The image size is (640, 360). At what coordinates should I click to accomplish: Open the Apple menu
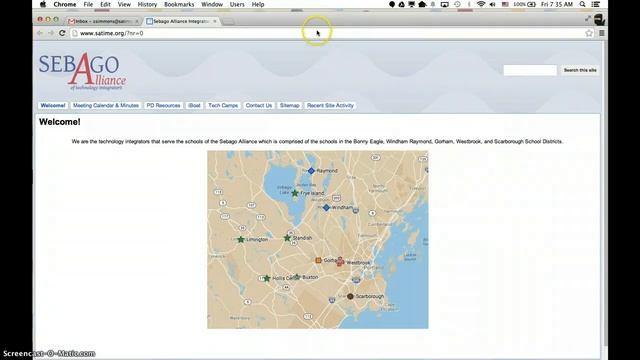pyautogui.click(x=43, y=4)
